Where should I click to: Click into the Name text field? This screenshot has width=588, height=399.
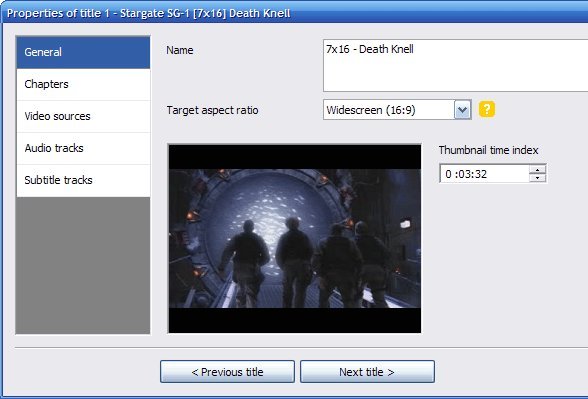(455, 65)
